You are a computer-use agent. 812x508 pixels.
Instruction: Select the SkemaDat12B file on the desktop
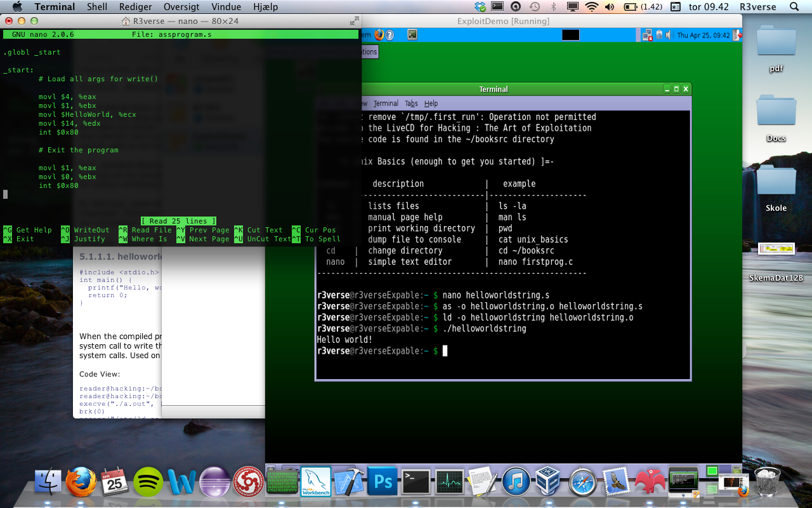pos(776,250)
